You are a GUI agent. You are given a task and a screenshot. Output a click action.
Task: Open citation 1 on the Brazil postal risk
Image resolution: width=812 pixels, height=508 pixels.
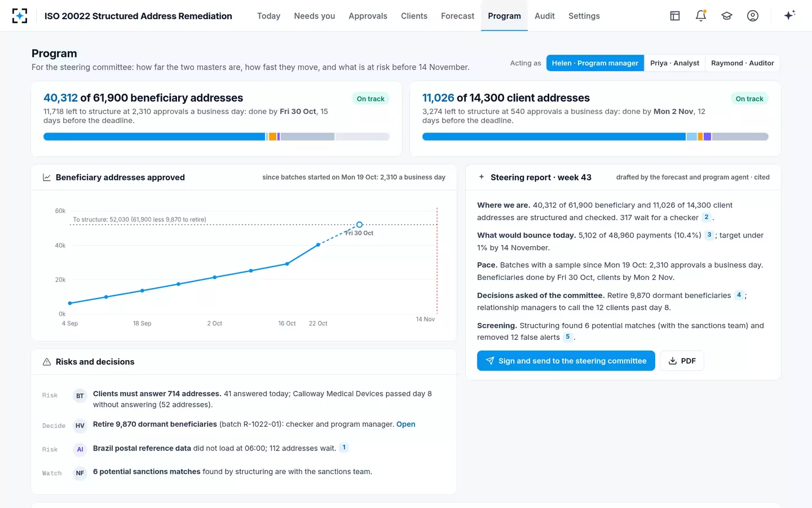pyautogui.click(x=344, y=448)
